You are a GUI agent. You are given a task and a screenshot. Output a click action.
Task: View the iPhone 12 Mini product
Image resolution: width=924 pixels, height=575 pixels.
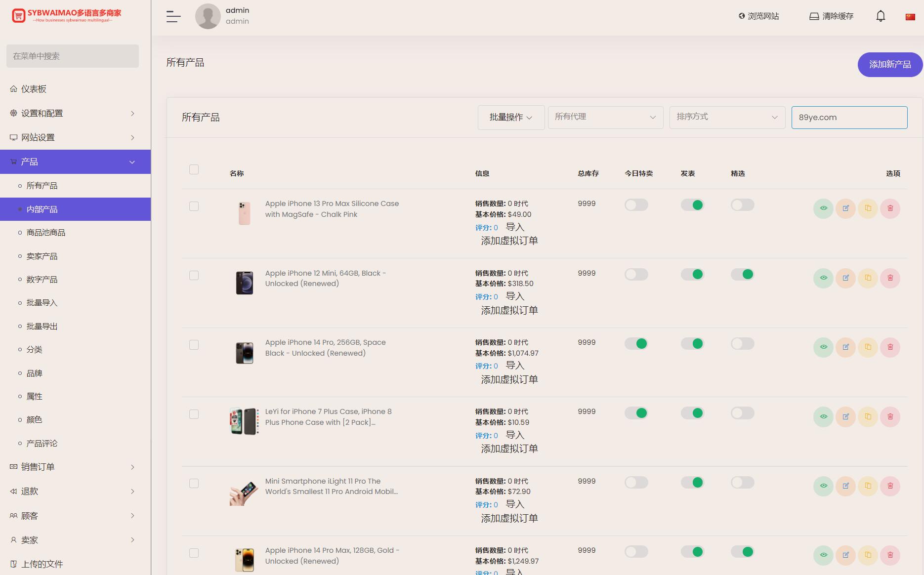(823, 278)
